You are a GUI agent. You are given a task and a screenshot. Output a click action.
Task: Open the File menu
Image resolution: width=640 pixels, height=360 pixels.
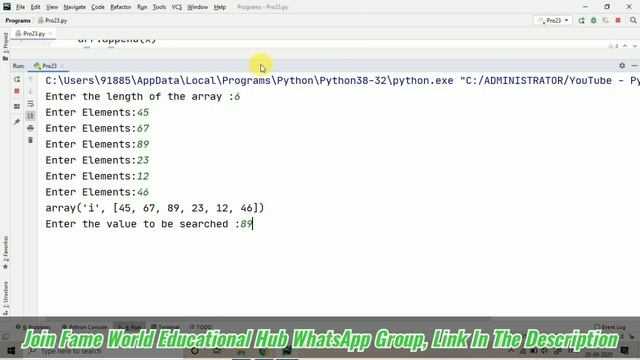pos(20,7)
